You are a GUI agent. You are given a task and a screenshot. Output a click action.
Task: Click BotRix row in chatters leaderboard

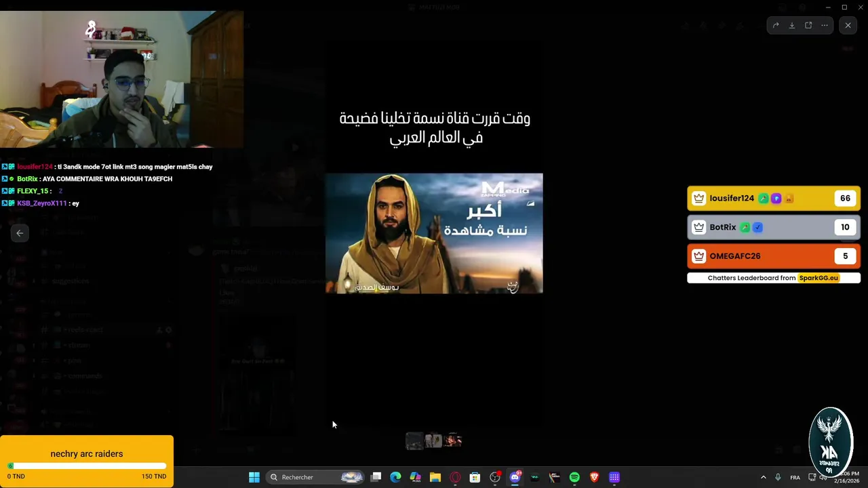pyautogui.click(x=774, y=227)
